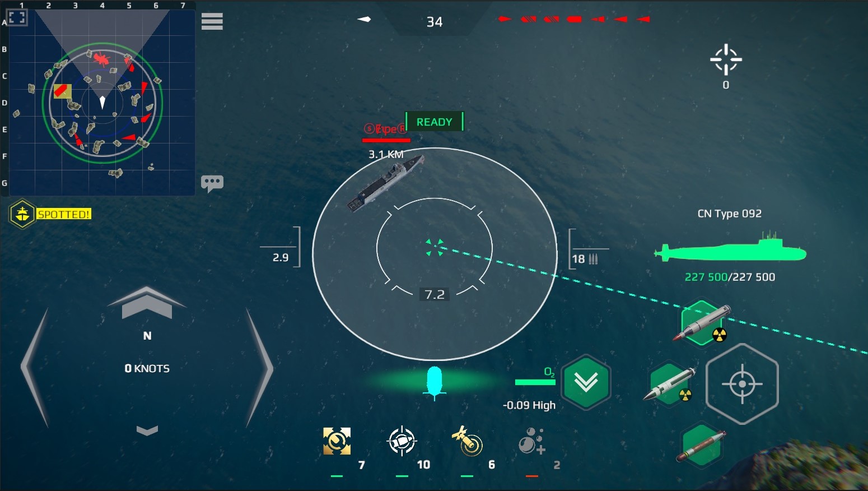
Task: Use the oxygen refill consumable with 2 left
Action: [x=531, y=441]
